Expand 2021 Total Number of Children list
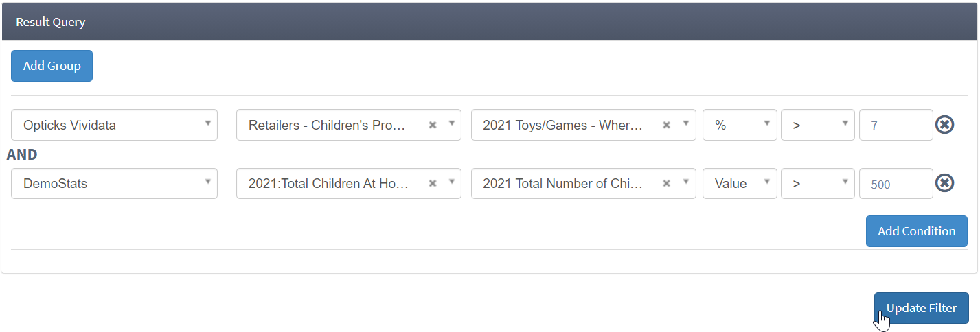The width and height of the screenshot is (980, 332). click(685, 183)
